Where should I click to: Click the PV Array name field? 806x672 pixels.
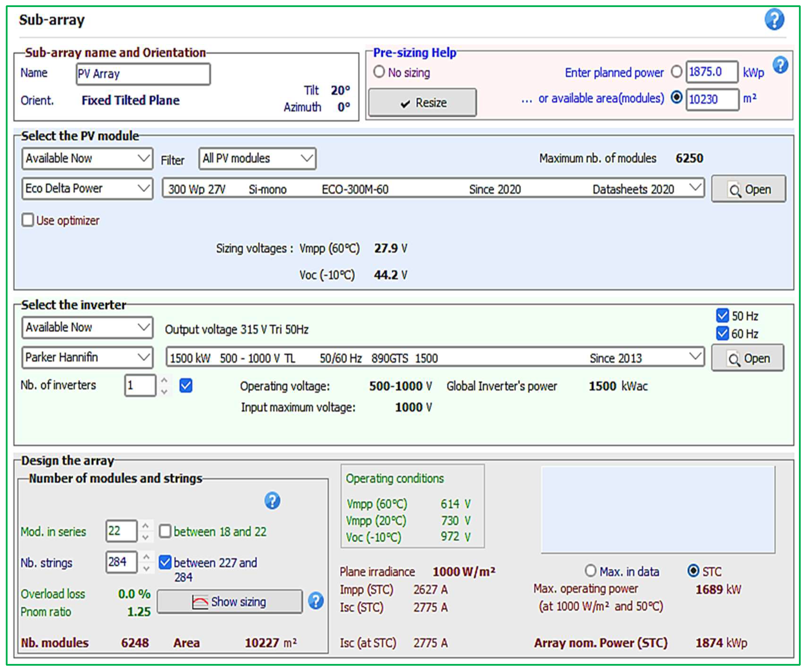tap(143, 74)
